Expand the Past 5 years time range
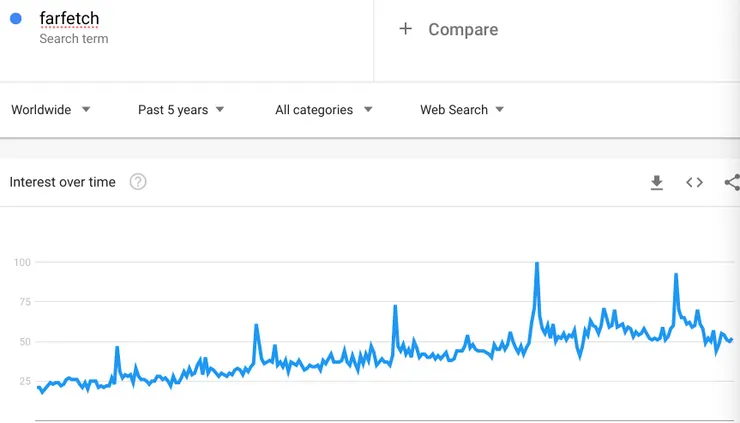 pos(181,110)
